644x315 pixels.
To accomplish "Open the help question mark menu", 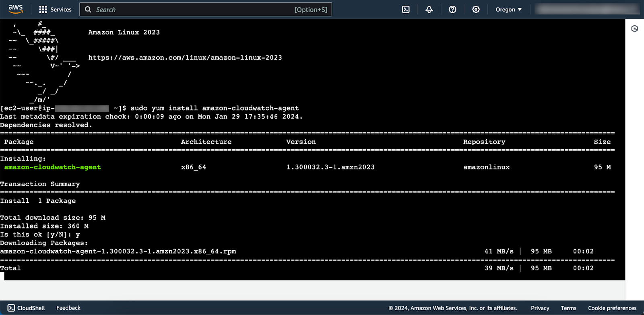I will click(452, 9).
